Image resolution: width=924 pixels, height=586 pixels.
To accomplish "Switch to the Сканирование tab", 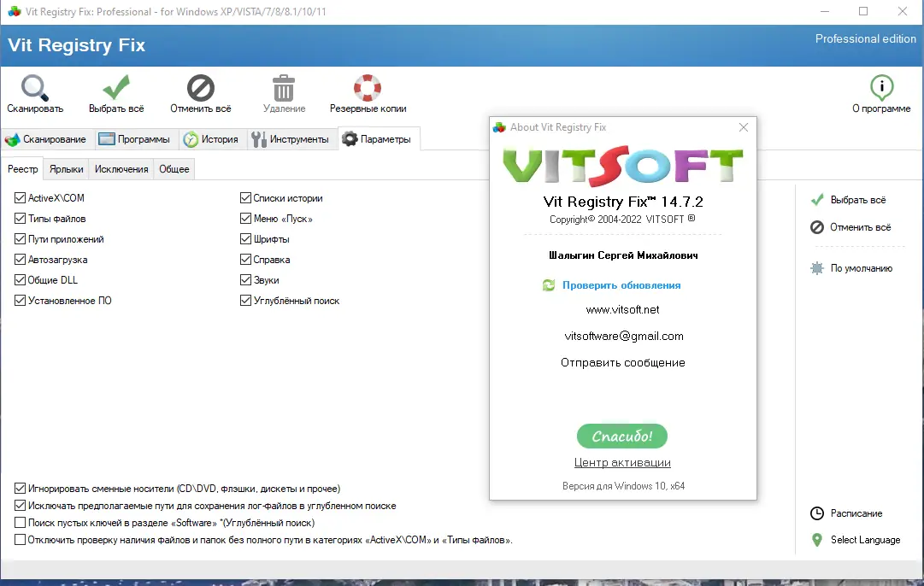I will tap(46, 139).
